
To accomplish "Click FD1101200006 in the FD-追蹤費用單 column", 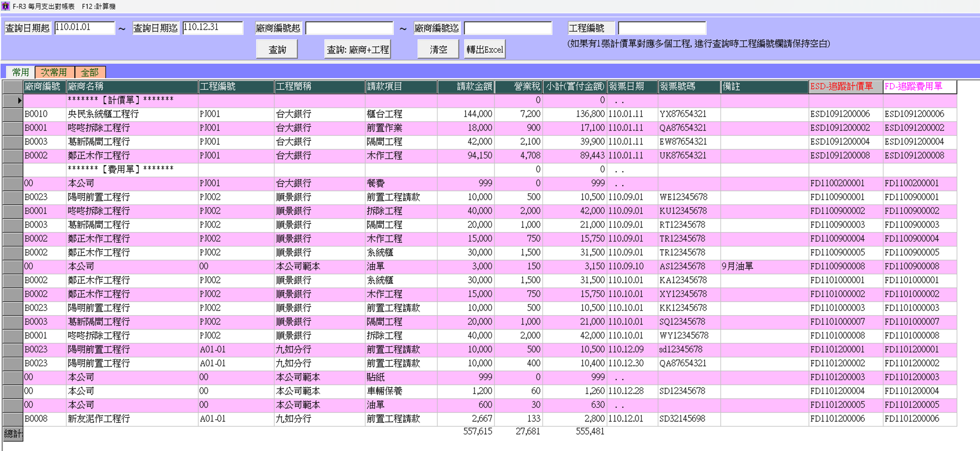I will click(919, 419).
